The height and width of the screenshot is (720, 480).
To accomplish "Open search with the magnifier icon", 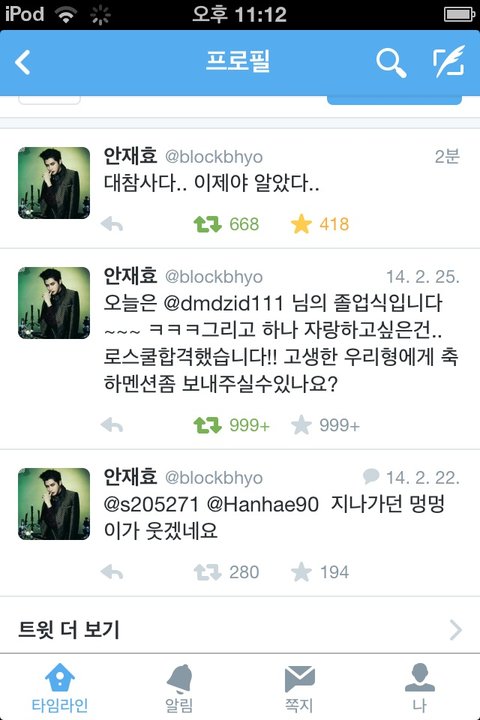I will [x=391, y=63].
